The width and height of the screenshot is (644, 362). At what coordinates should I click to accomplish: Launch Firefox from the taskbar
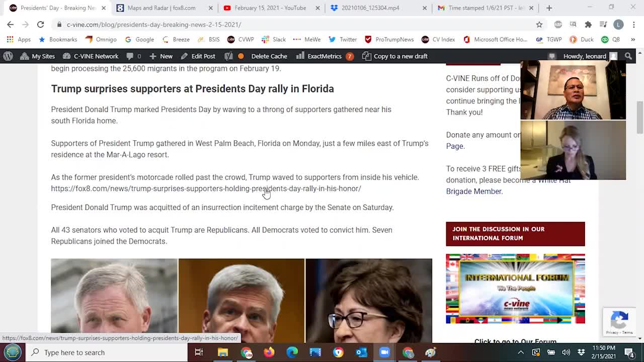[269, 352]
